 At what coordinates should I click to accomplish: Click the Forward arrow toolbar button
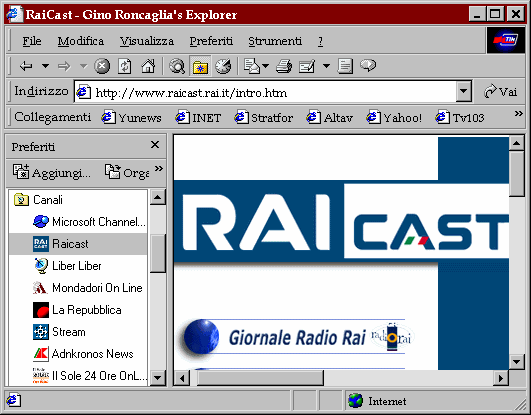click(64, 66)
